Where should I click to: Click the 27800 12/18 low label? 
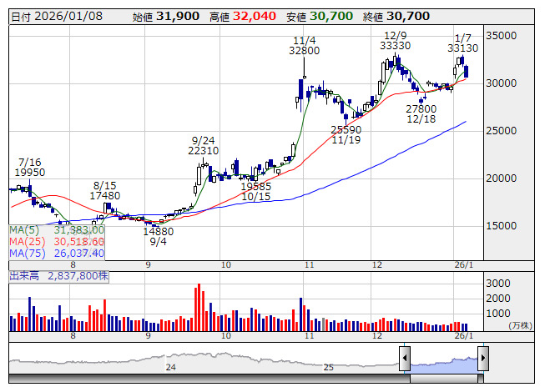421,114
